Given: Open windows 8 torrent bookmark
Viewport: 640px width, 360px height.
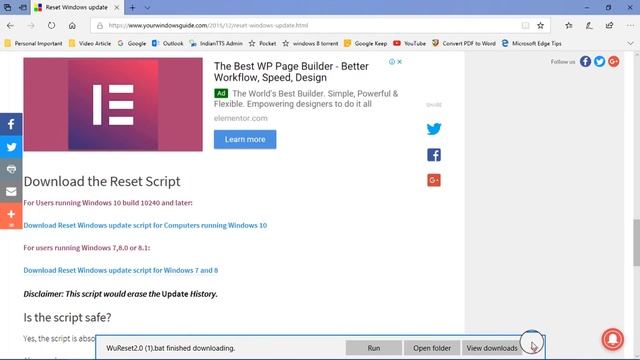Looking at the screenshot, I should click(311, 43).
